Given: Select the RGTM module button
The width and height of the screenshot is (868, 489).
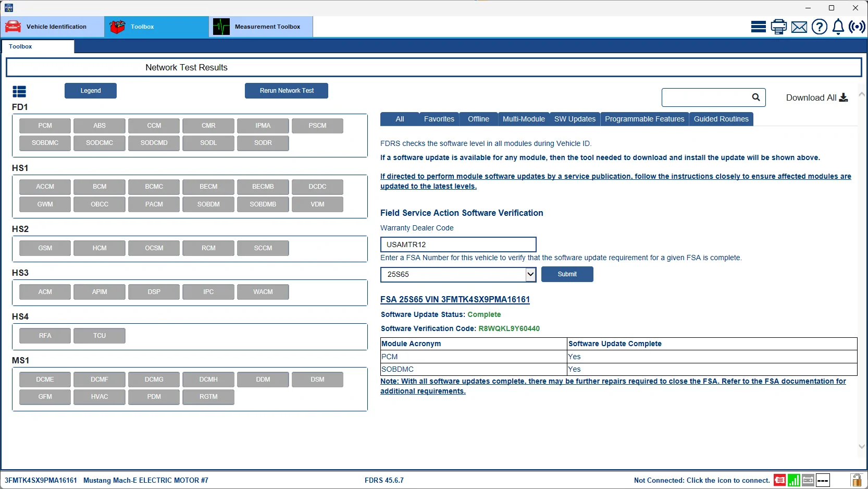Looking at the screenshot, I should click(x=208, y=397).
